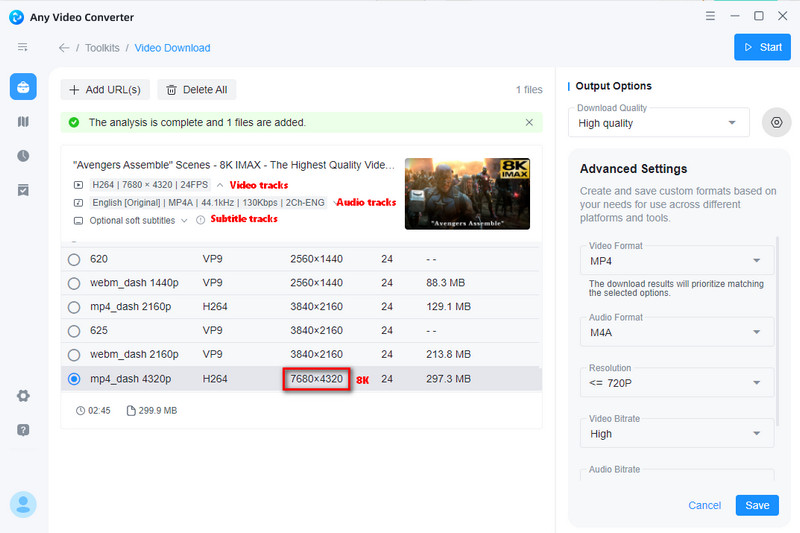Image resolution: width=800 pixels, height=533 pixels.
Task: Select the 620 VP9 format option
Action: click(74, 260)
